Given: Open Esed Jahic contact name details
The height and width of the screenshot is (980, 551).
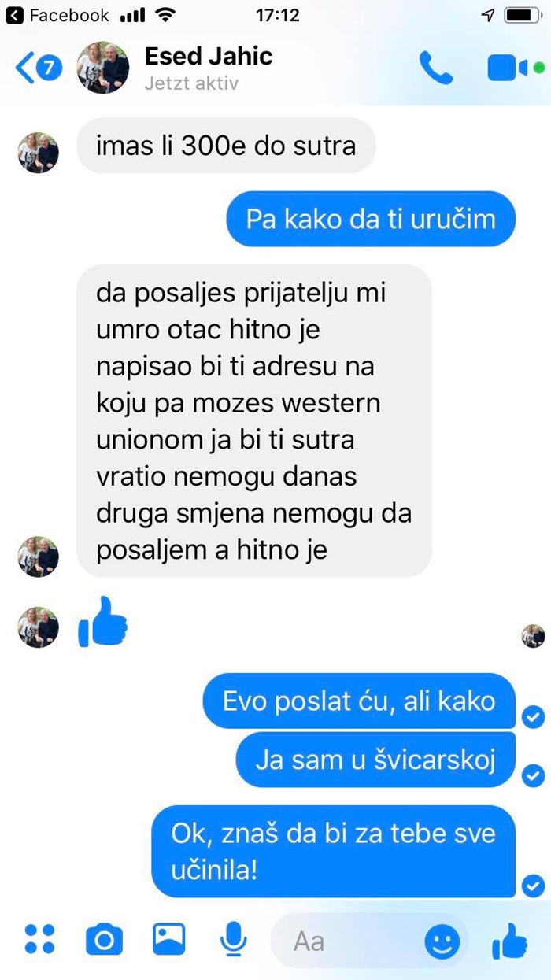Looking at the screenshot, I should (209, 57).
